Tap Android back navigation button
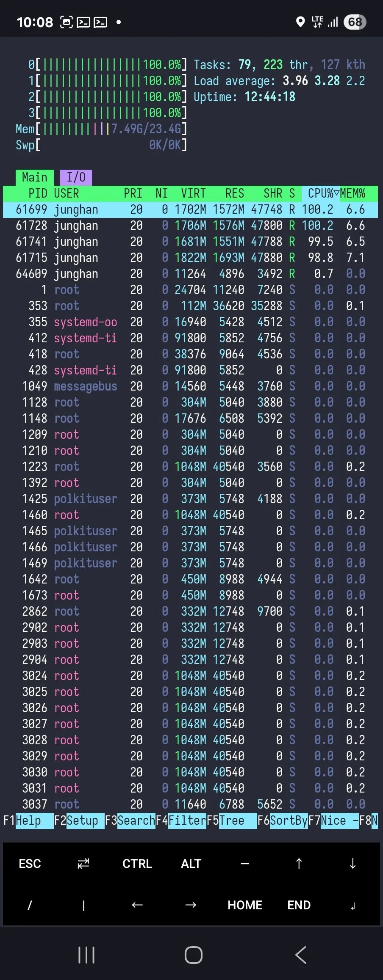Image resolution: width=383 pixels, height=980 pixels. pos(300,955)
